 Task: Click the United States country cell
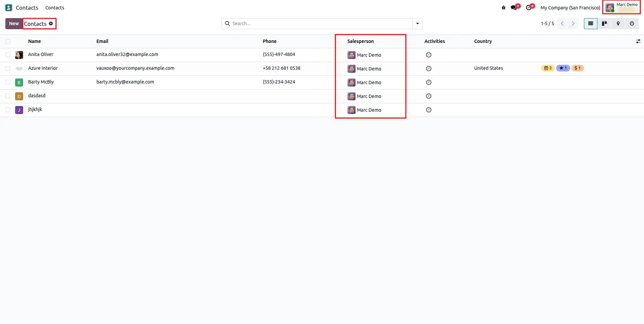click(x=488, y=68)
